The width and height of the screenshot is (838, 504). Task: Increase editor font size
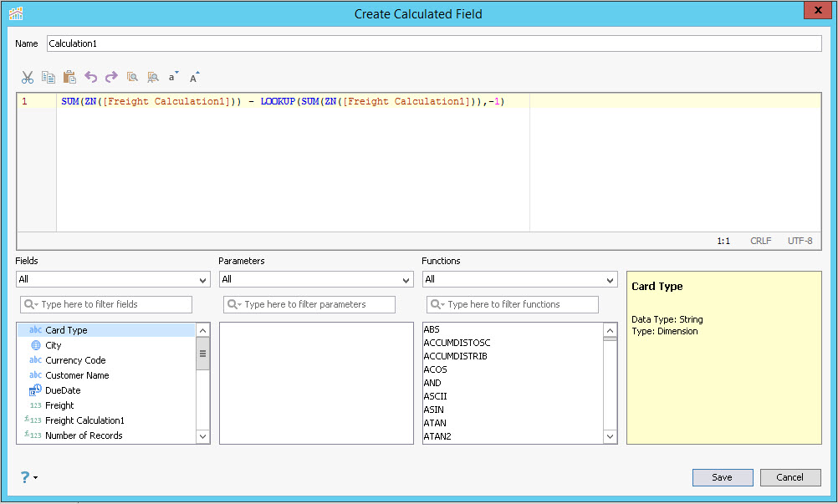[x=194, y=77]
